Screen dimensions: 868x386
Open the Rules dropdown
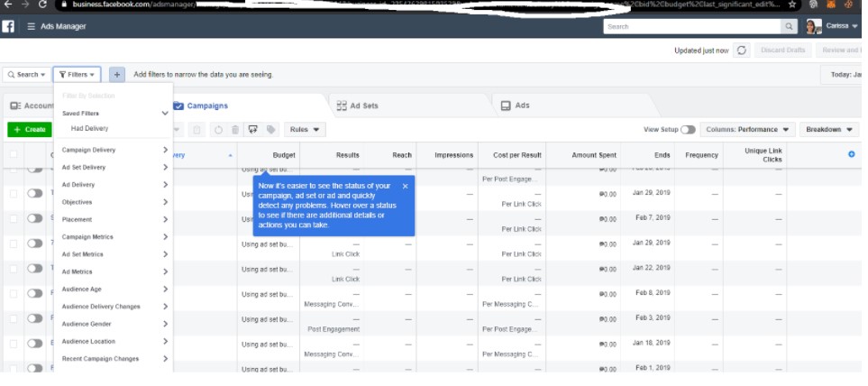pos(305,130)
